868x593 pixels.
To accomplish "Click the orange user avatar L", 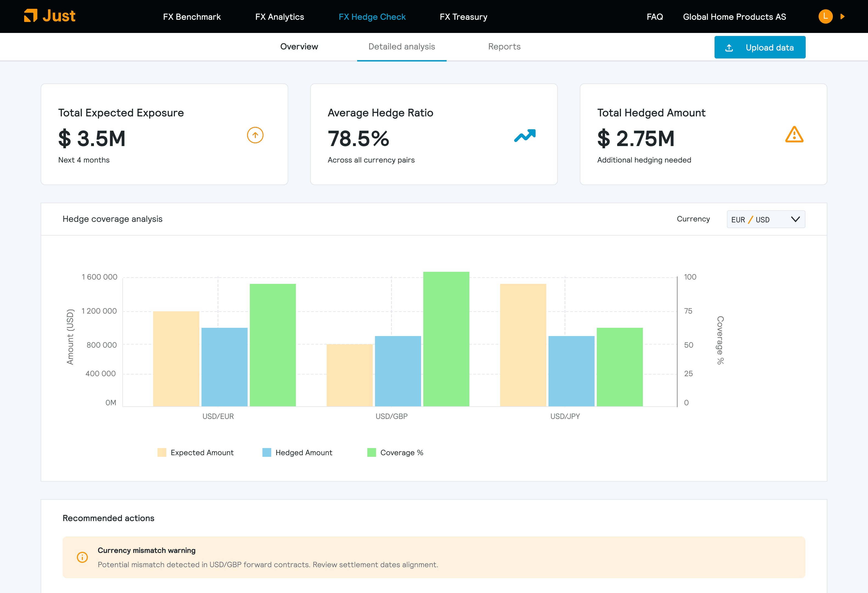I will tap(825, 16).
